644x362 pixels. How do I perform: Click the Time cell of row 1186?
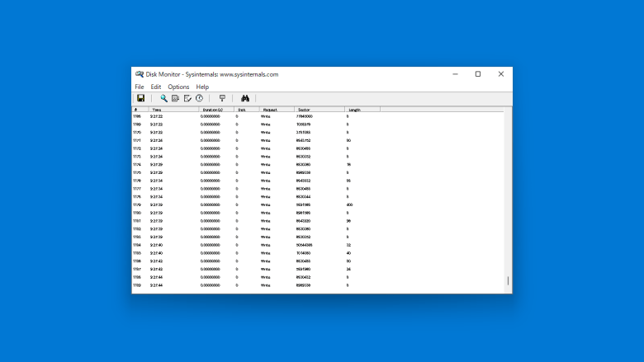point(157,261)
